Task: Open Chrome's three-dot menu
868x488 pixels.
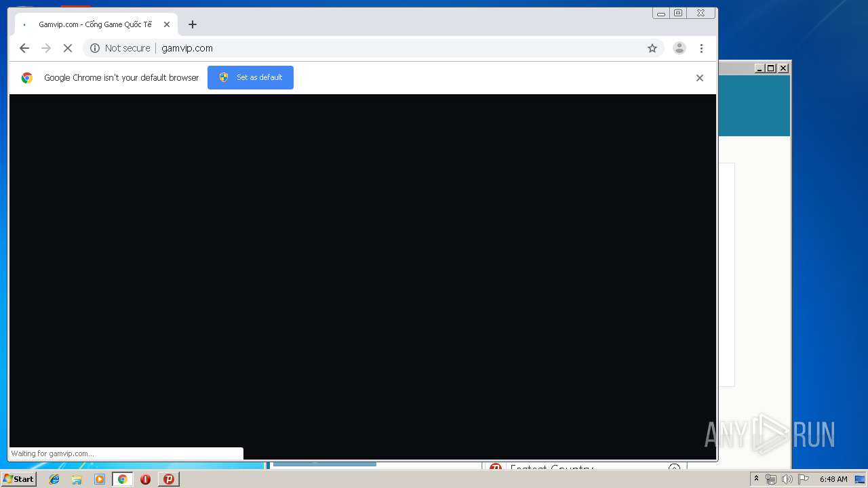Action: 701,48
